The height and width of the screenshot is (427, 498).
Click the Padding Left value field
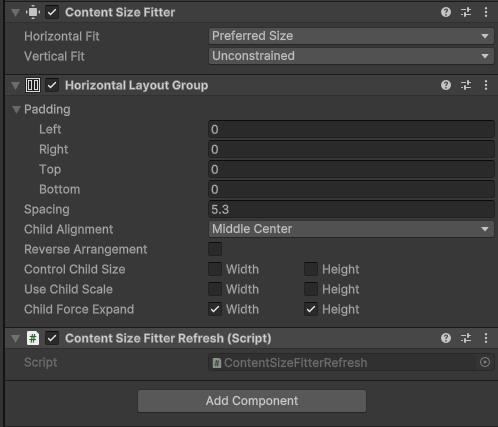pos(351,129)
